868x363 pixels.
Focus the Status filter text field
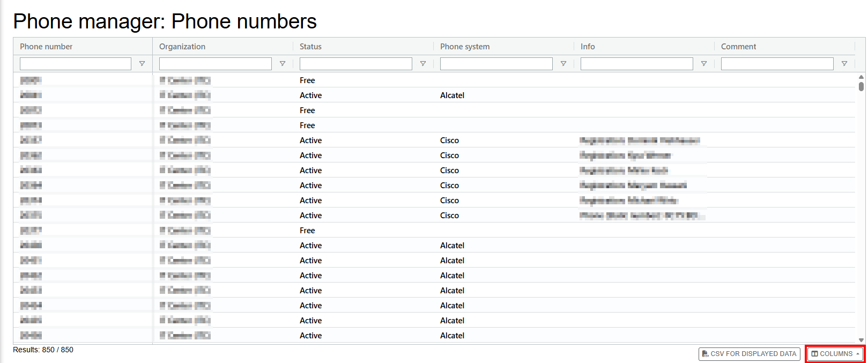point(356,64)
